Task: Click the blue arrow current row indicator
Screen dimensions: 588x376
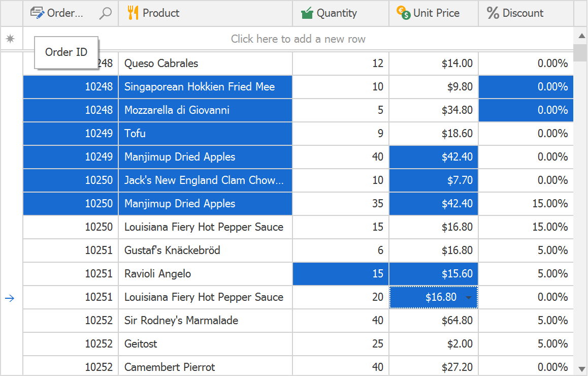Action: [10, 298]
